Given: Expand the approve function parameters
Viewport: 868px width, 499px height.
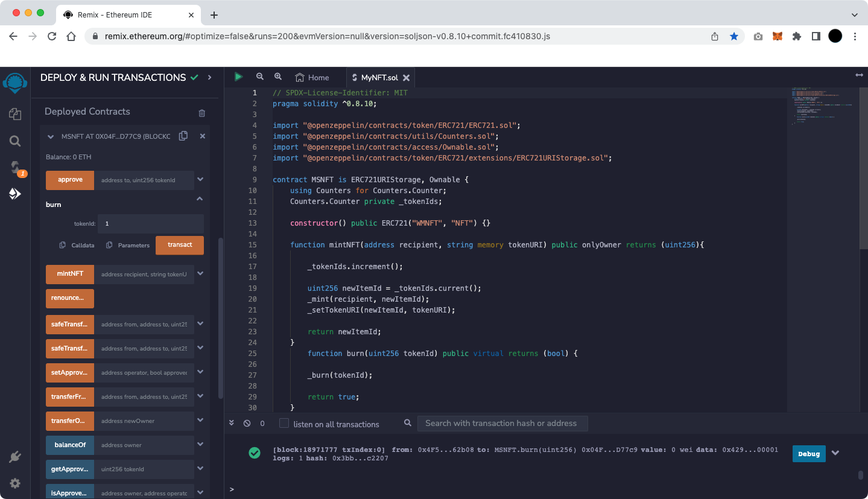Looking at the screenshot, I should [200, 180].
